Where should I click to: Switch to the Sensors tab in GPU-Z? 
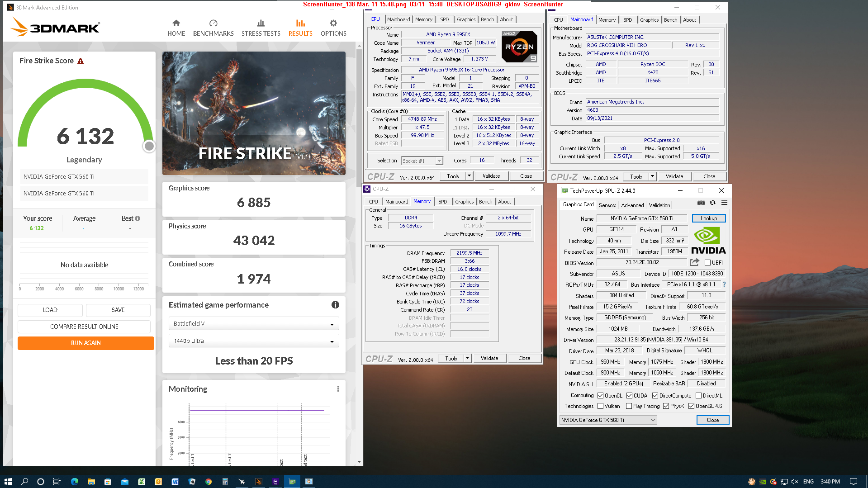tap(607, 205)
